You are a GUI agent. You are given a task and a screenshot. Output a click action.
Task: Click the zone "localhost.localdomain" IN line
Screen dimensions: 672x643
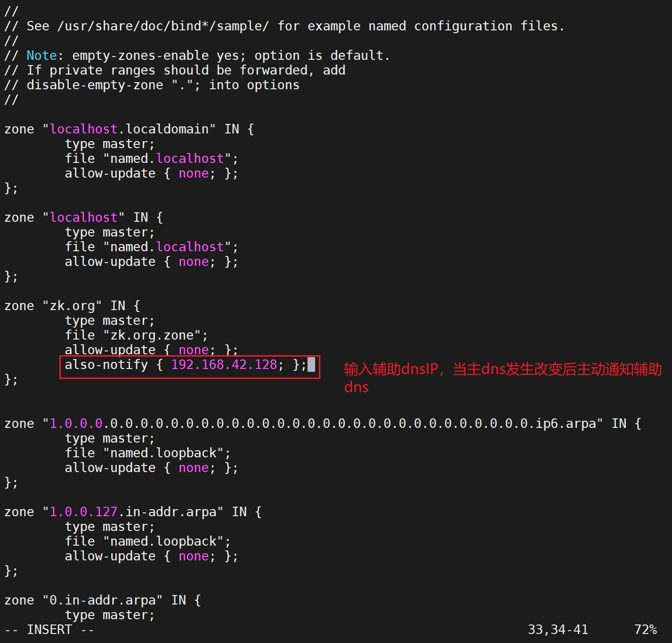click(x=129, y=129)
